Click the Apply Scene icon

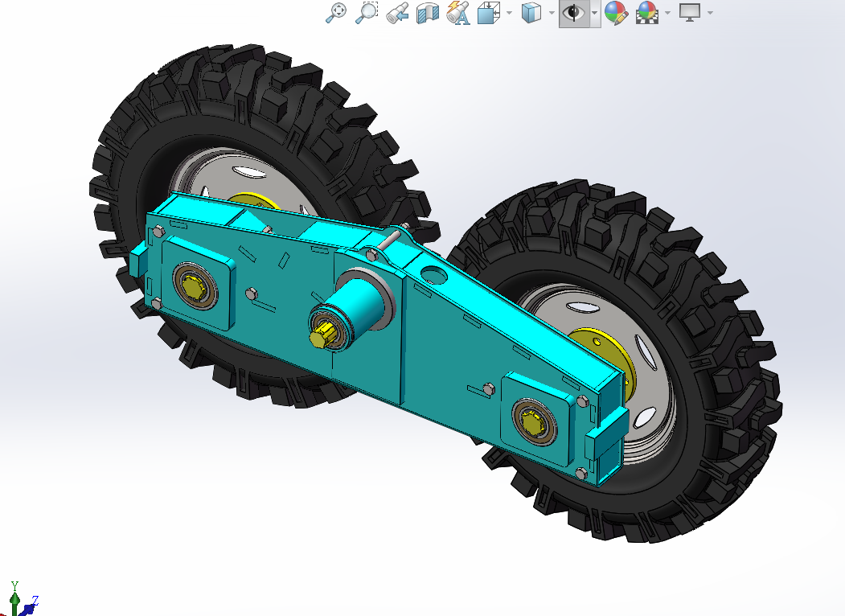pyautogui.click(x=647, y=13)
